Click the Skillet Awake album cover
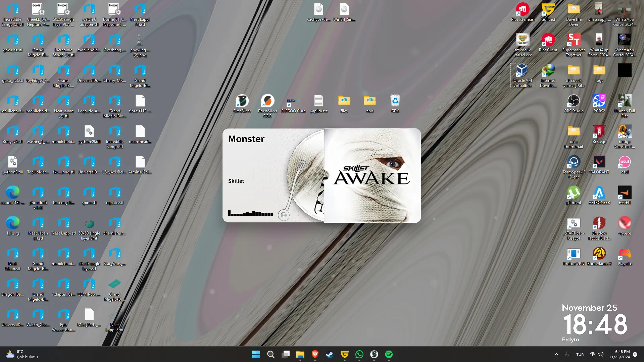The width and height of the screenshot is (644, 362). click(372, 175)
